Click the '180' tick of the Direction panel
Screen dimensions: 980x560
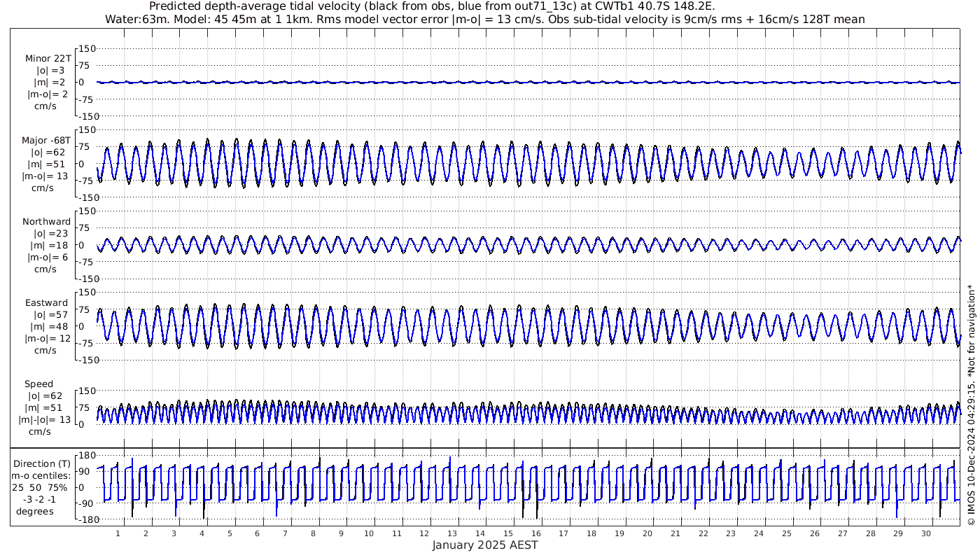click(x=87, y=456)
